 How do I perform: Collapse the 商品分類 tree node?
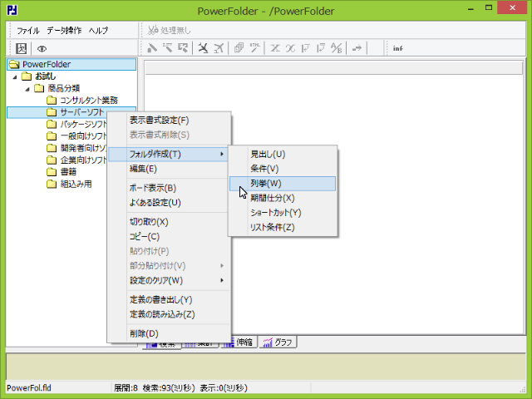pyautogui.click(x=27, y=89)
